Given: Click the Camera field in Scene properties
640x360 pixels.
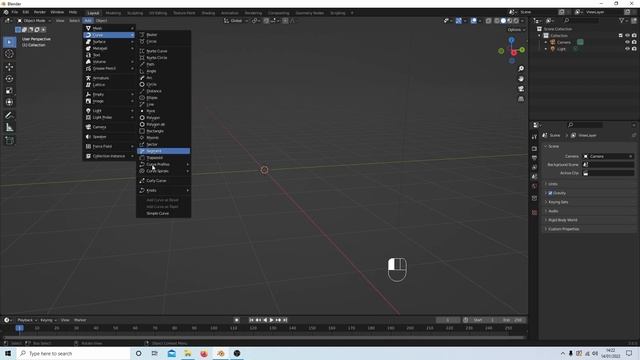Looking at the screenshot, I should pos(608,156).
